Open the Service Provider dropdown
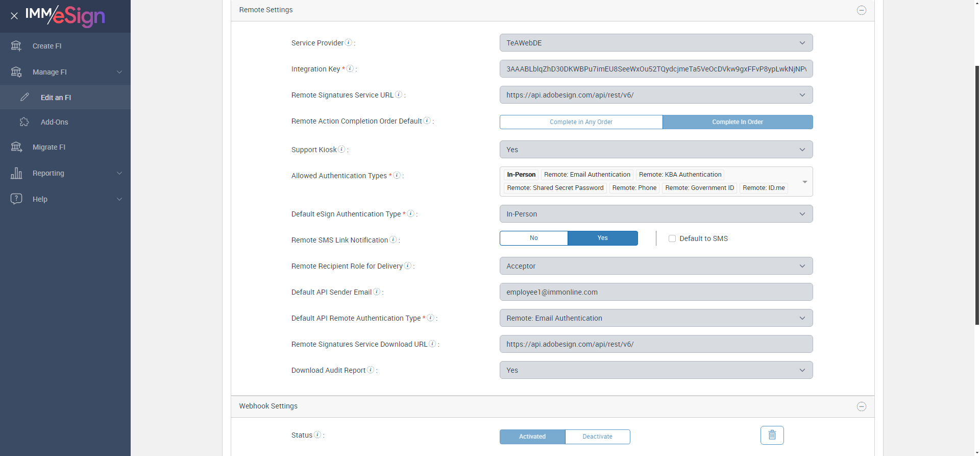This screenshot has width=980, height=456. [656, 43]
